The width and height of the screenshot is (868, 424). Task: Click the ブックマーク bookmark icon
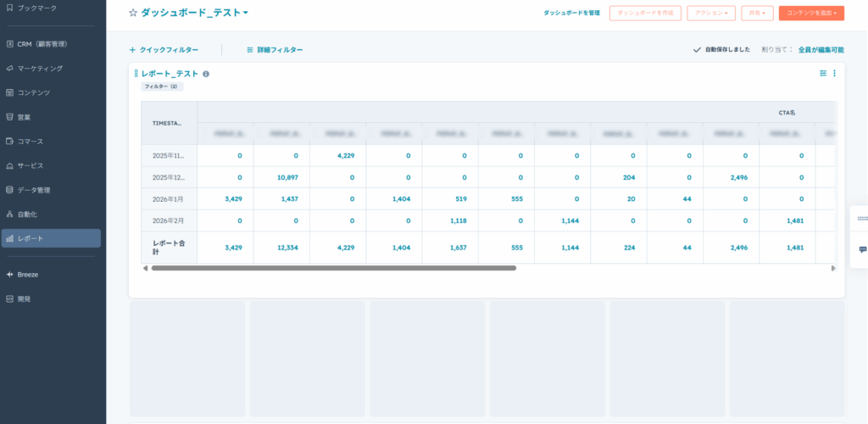coord(9,8)
